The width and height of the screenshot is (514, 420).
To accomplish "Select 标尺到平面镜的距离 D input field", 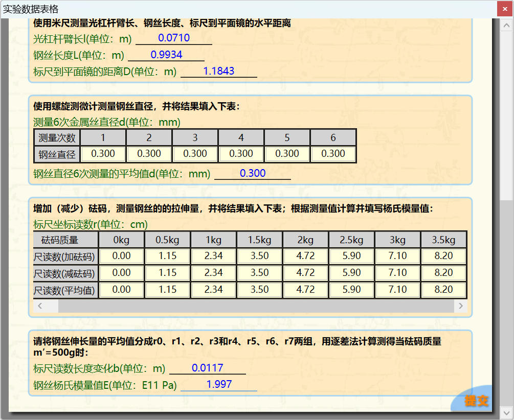I will [x=219, y=72].
